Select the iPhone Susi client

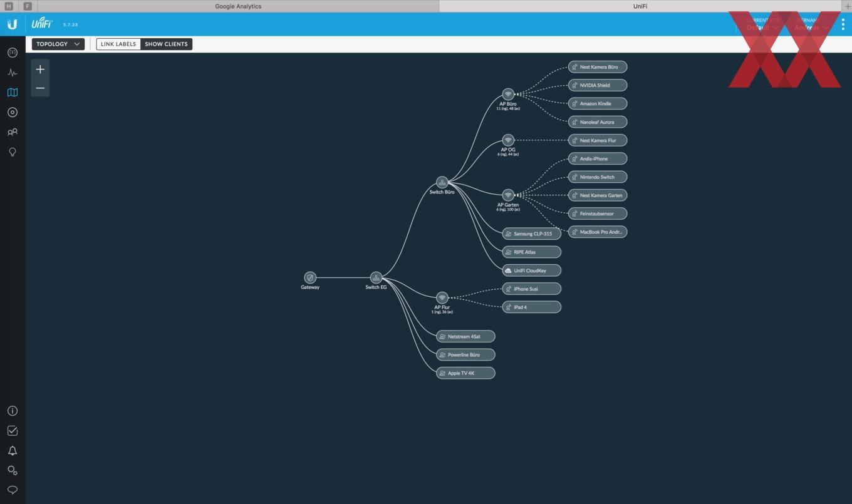[x=531, y=289]
